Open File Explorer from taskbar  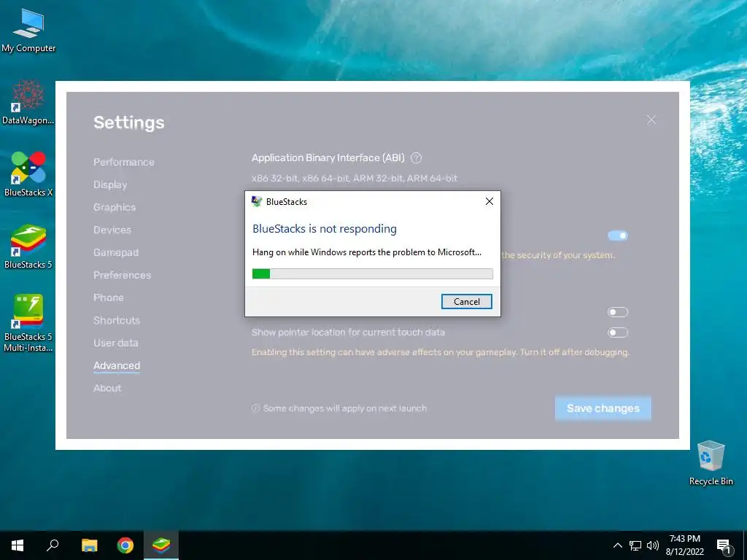(89, 545)
